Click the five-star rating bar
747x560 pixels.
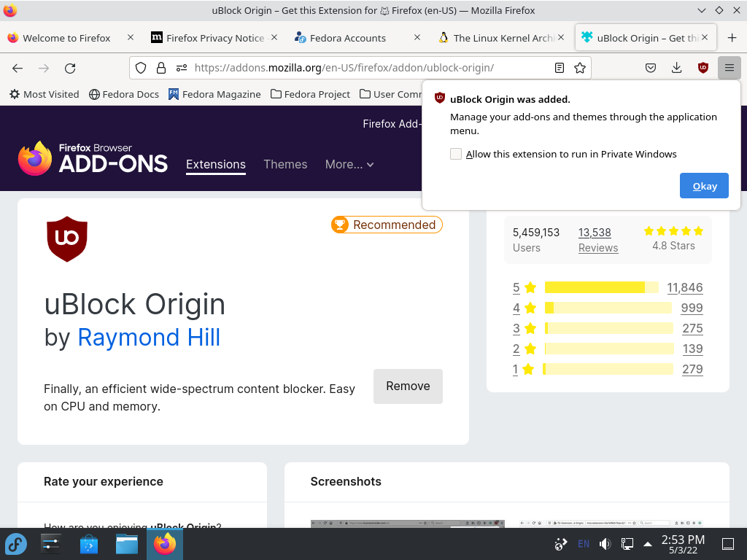(602, 287)
